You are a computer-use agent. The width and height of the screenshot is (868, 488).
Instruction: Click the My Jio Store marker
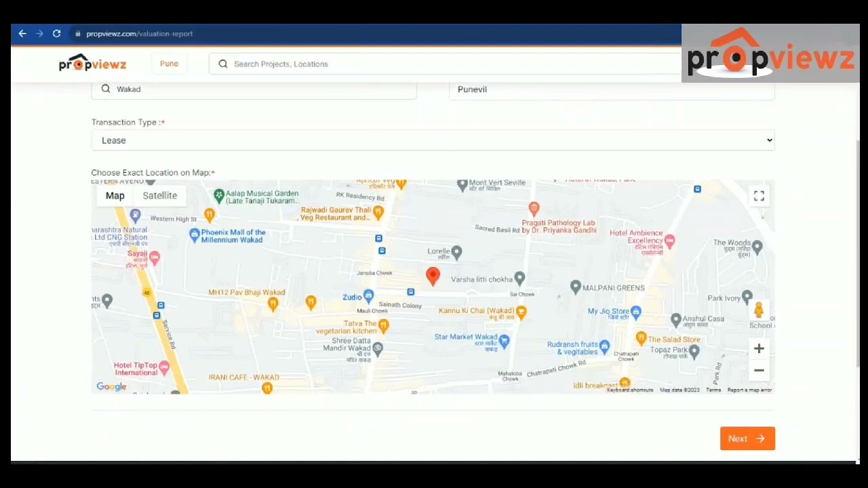[635, 312]
